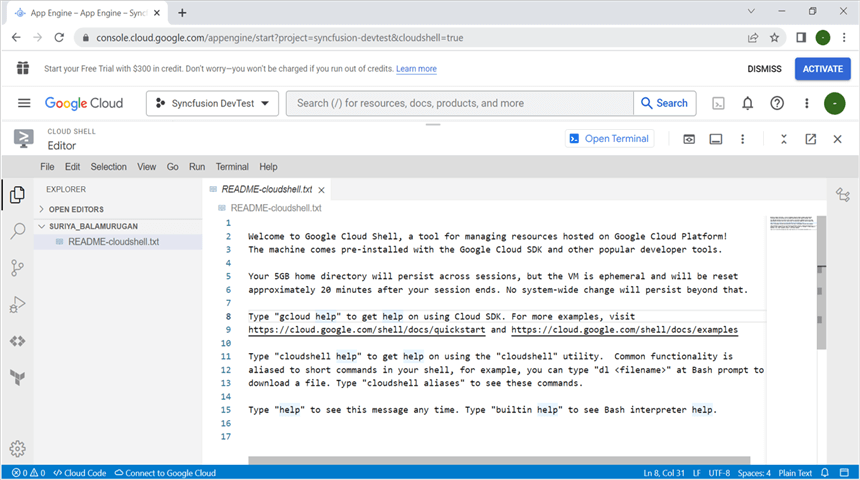Reload the browser page
860x480 pixels.
[x=59, y=37]
